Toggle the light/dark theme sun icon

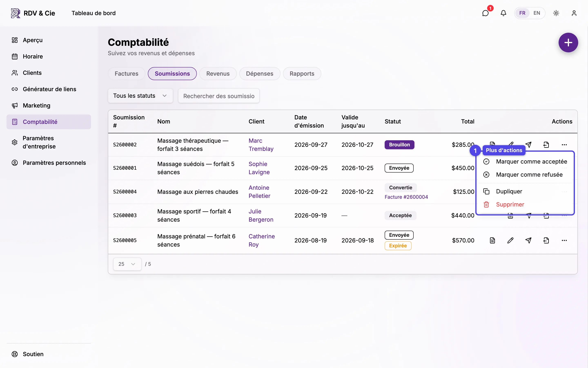[556, 13]
